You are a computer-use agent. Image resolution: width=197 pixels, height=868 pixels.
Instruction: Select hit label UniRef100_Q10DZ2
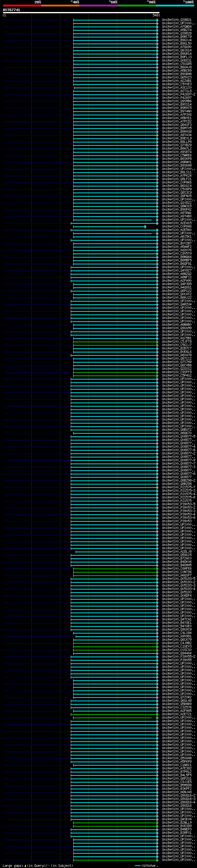coord(177,203)
